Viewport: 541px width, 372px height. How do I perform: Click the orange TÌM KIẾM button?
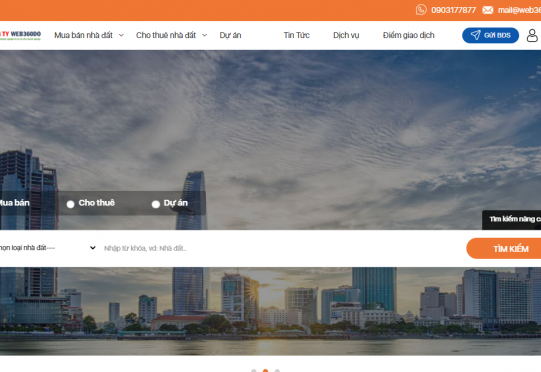pyautogui.click(x=504, y=248)
